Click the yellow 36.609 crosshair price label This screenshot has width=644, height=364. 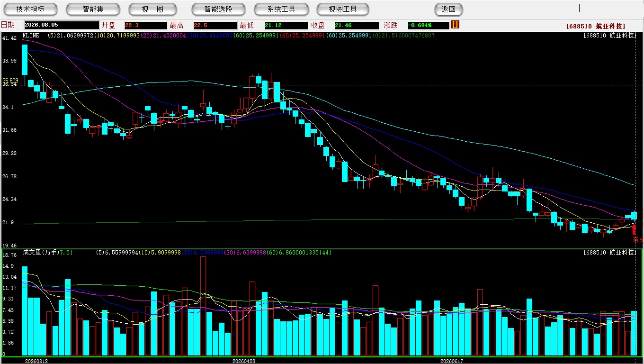pyautogui.click(x=10, y=80)
